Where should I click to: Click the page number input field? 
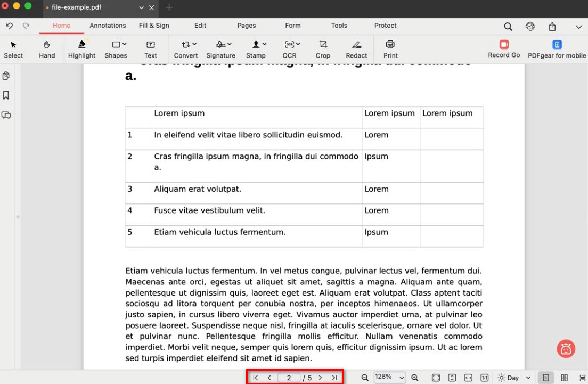pyautogui.click(x=289, y=378)
